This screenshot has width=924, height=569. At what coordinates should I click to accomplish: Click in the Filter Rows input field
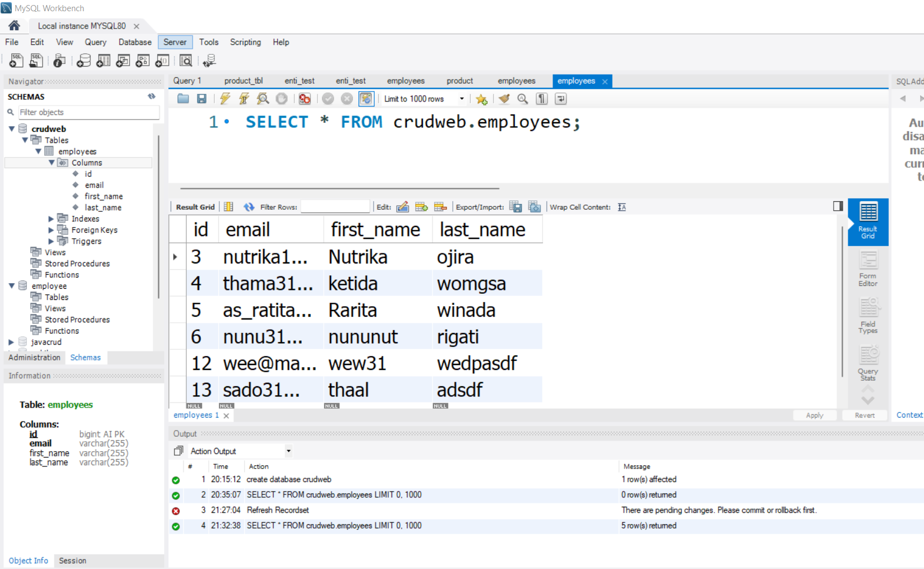tap(335, 207)
